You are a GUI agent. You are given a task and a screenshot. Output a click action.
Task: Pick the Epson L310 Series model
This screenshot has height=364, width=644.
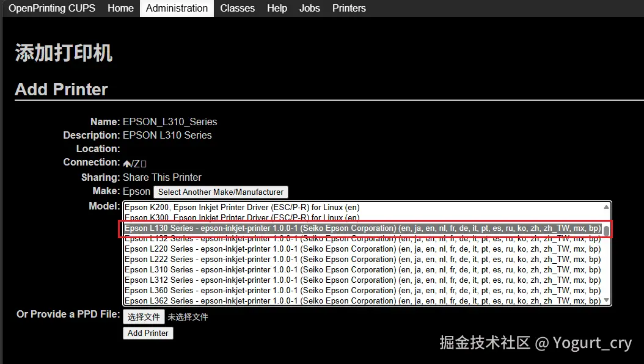[363, 269]
